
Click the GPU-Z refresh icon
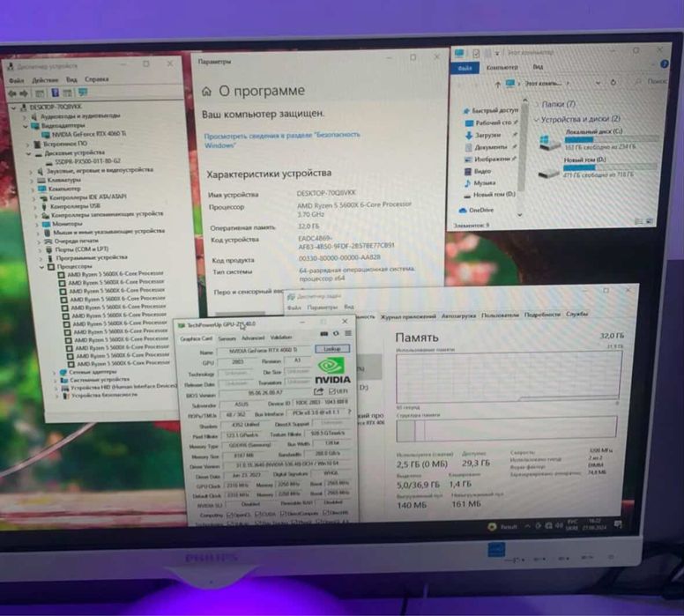point(336,333)
